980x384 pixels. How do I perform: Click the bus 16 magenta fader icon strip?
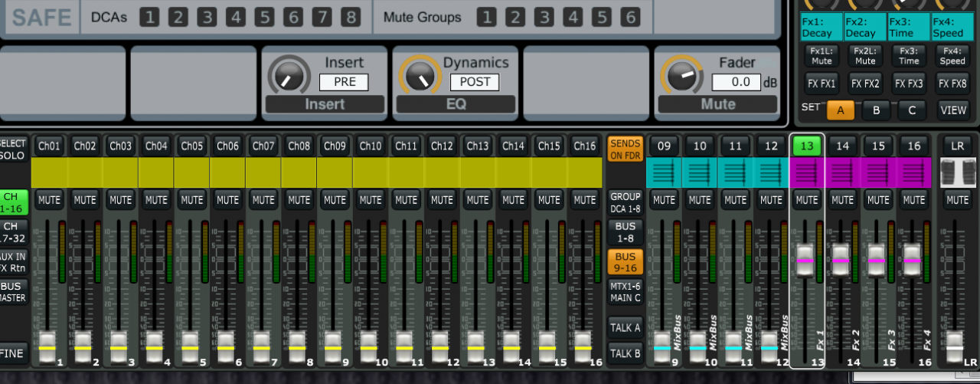pos(913,172)
